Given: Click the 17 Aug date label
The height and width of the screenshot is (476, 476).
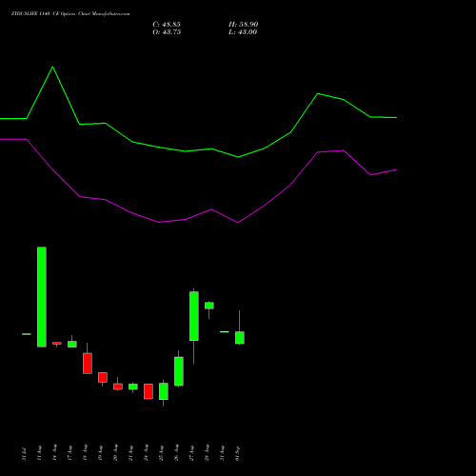Looking at the screenshot, I should (69, 453).
